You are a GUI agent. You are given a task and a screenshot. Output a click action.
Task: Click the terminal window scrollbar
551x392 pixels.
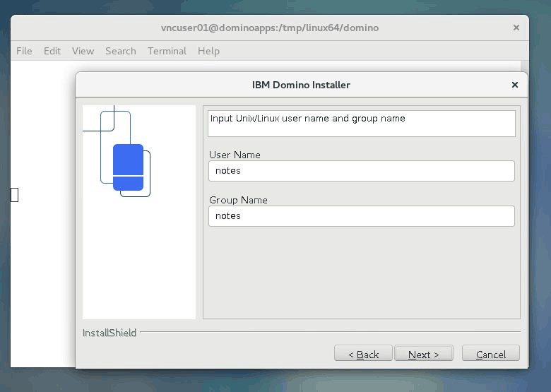click(525, 66)
